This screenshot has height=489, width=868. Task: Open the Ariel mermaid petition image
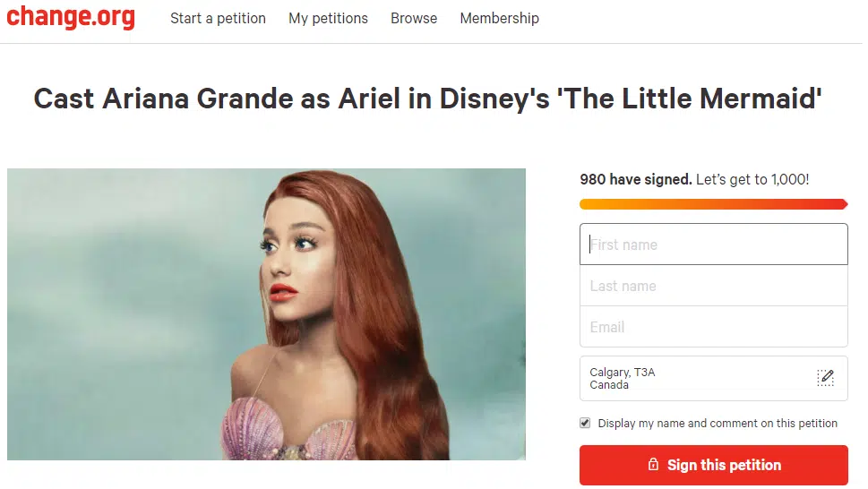(266, 313)
